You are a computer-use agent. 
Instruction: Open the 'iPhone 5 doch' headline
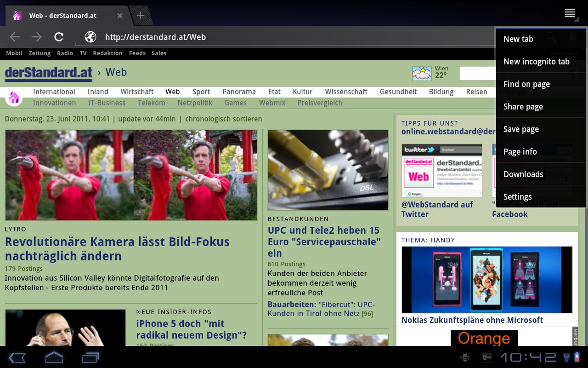tap(192, 329)
